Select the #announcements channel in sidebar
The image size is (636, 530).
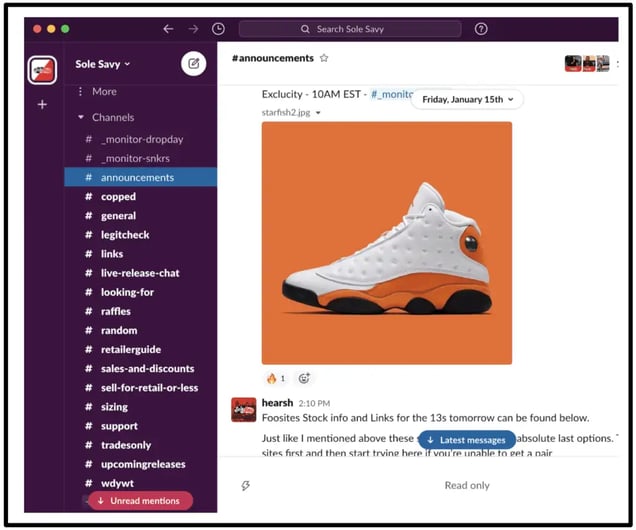coord(140,177)
